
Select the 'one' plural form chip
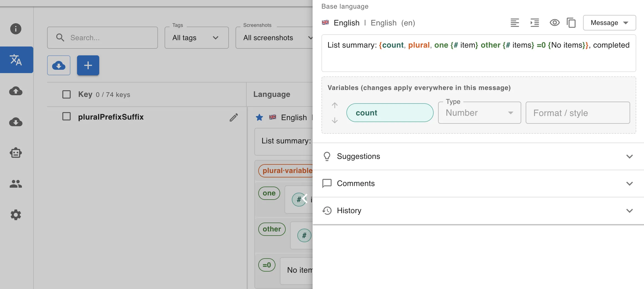(x=269, y=193)
